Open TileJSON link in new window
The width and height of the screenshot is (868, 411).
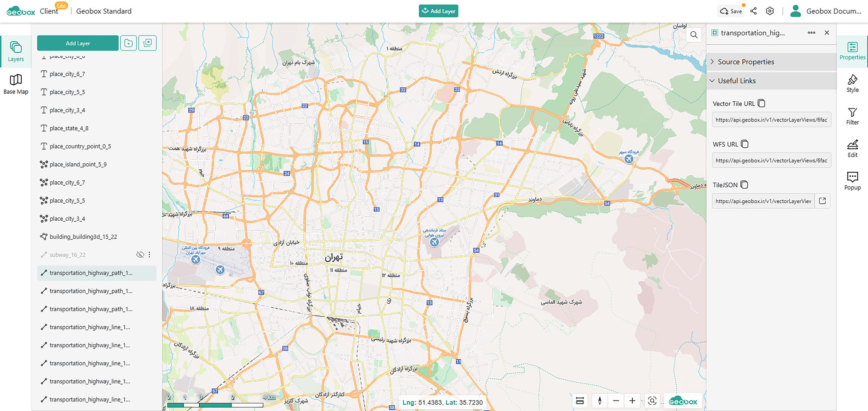pyautogui.click(x=822, y=201)
